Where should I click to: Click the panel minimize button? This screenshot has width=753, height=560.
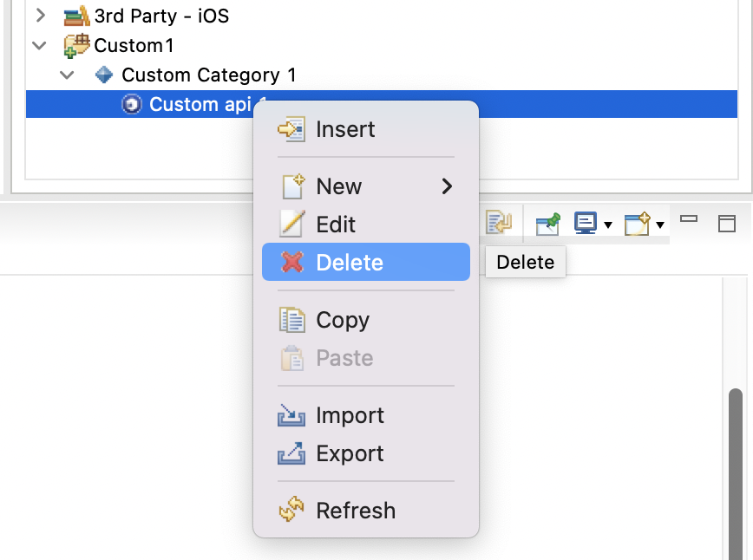tap(689, 222)
